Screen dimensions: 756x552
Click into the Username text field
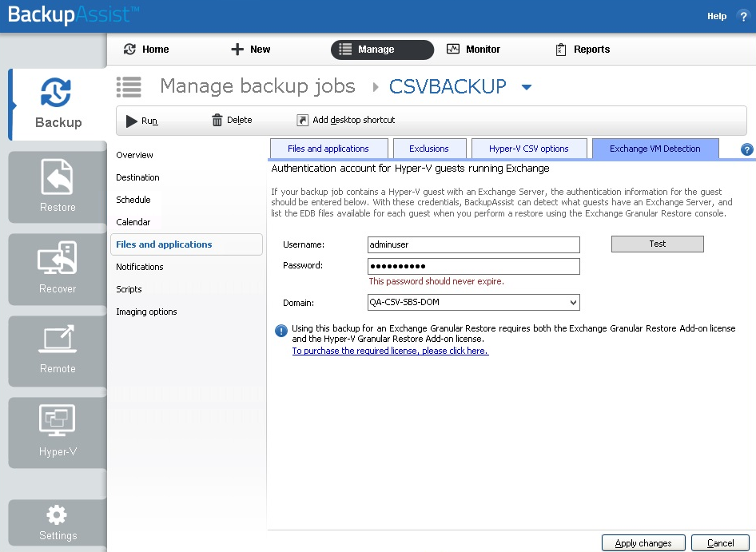tap(473, 244)
